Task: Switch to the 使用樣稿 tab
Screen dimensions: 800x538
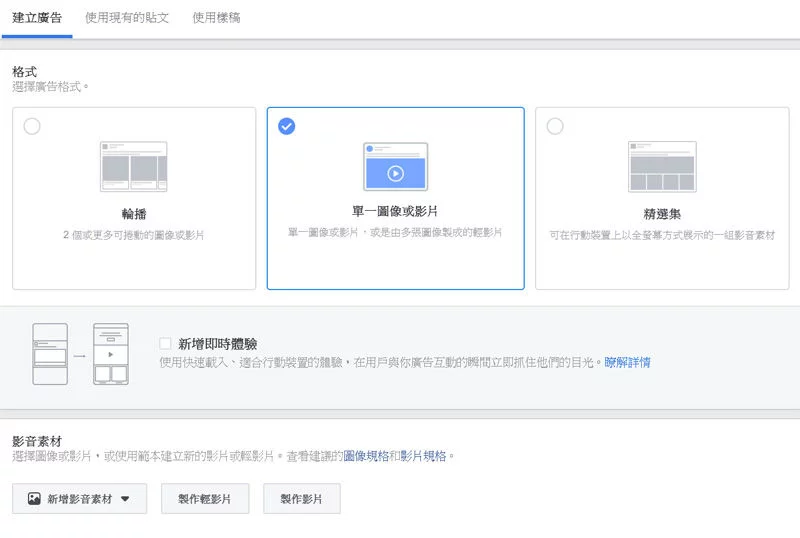Action: 216,18
